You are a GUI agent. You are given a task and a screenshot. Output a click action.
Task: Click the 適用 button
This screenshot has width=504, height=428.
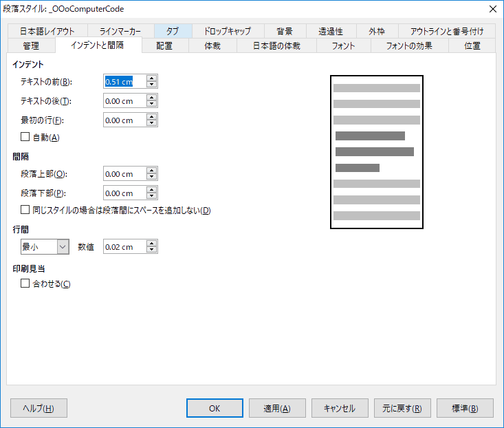(x=277, y=408)
